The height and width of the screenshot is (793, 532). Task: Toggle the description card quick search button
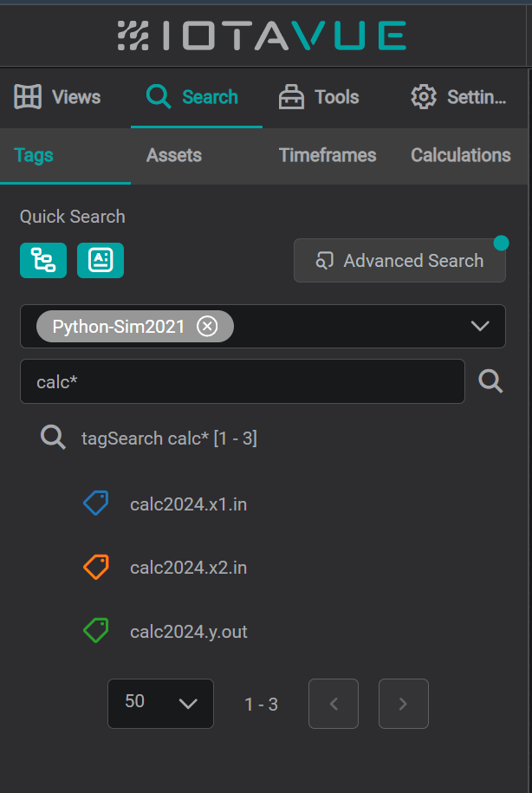coord(101,261)
